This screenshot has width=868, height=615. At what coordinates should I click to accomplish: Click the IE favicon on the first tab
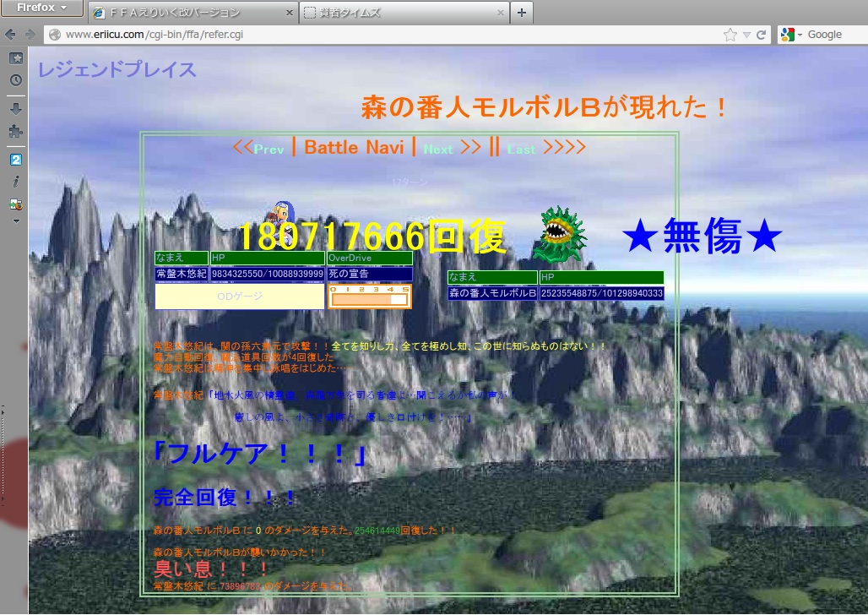click(99, 13)
